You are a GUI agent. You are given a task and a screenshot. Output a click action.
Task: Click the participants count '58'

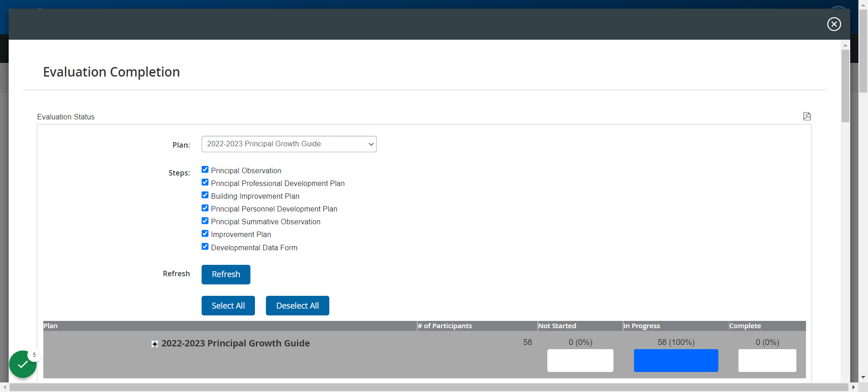point(528,342)
